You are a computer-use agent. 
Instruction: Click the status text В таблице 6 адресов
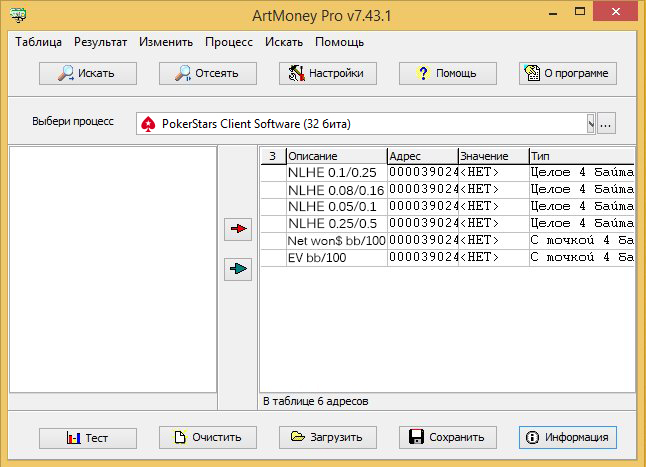316,401
